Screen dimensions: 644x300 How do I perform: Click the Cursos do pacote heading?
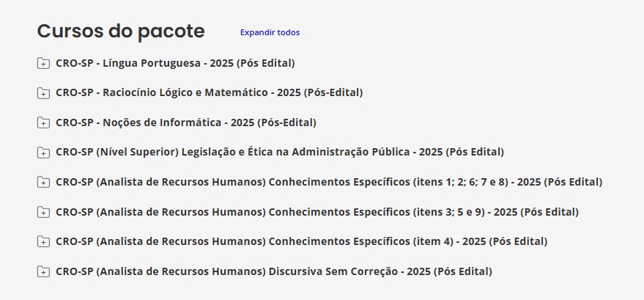tap(121, 32)
